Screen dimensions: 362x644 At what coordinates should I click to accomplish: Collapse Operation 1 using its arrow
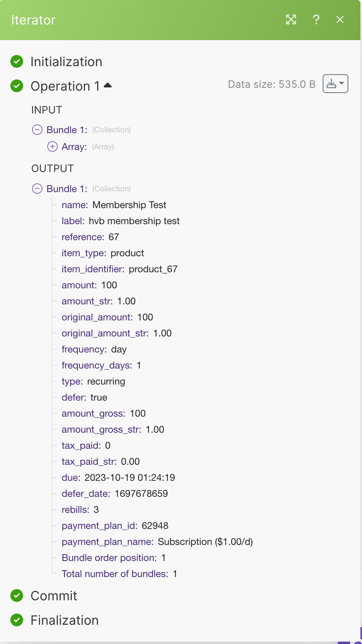click(108, 85)
